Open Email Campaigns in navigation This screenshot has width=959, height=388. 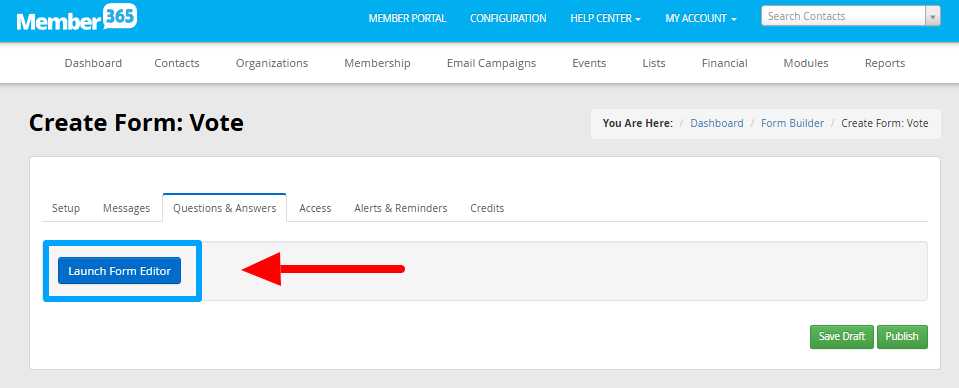pyautogui.click(x=491, y=63)
